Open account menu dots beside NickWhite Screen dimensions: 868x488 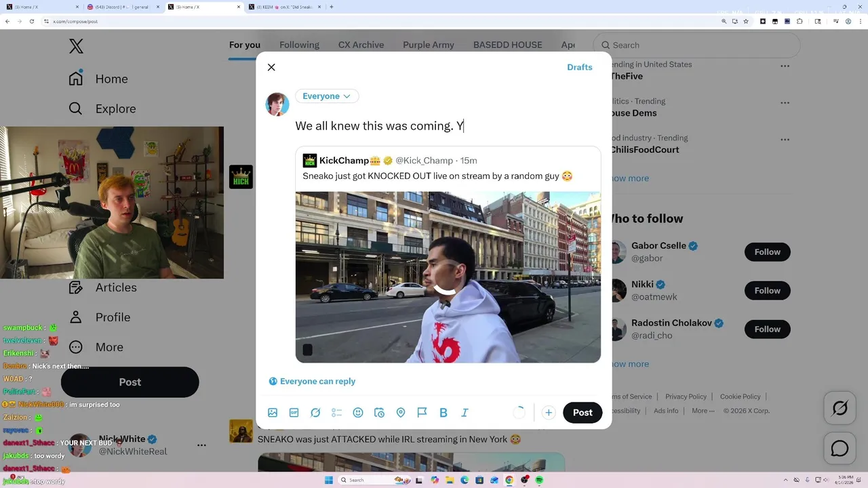[201, 445]
